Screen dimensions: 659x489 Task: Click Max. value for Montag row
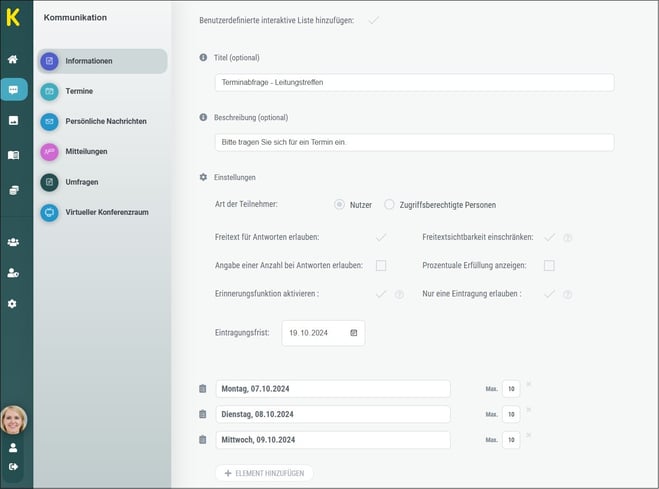coord(511,389)
